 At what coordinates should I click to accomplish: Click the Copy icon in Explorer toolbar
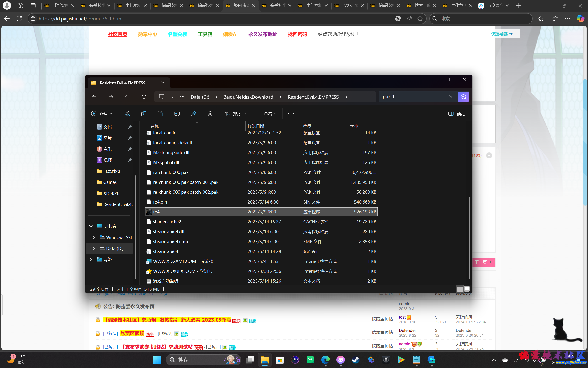tap(144, 114)
